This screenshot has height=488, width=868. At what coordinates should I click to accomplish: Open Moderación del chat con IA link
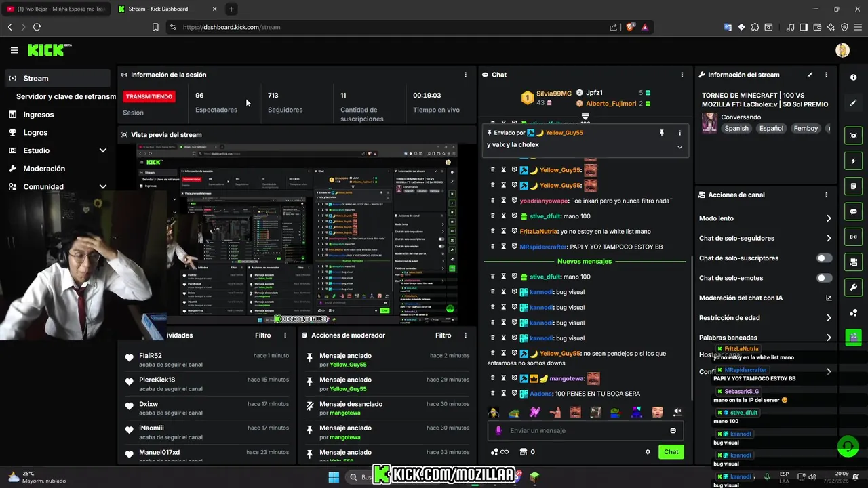tap(829, 298)
